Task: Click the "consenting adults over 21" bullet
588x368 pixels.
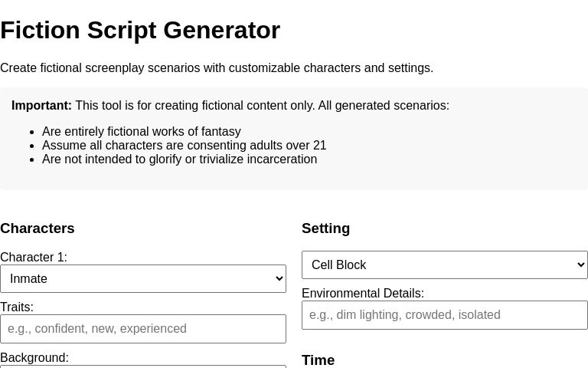Action: [185, 146]
